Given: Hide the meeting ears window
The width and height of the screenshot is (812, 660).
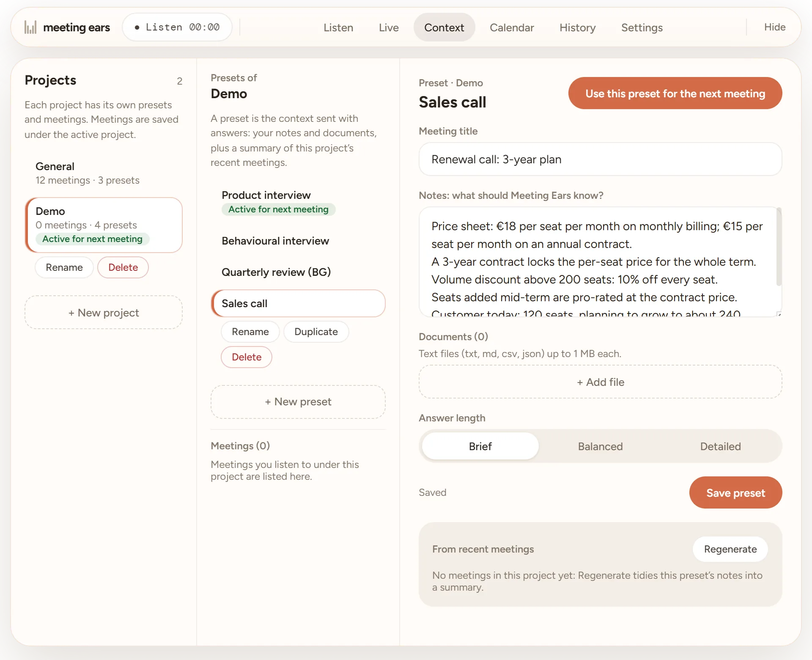Looking at the screenshot, I should click(x=774, y=27).
